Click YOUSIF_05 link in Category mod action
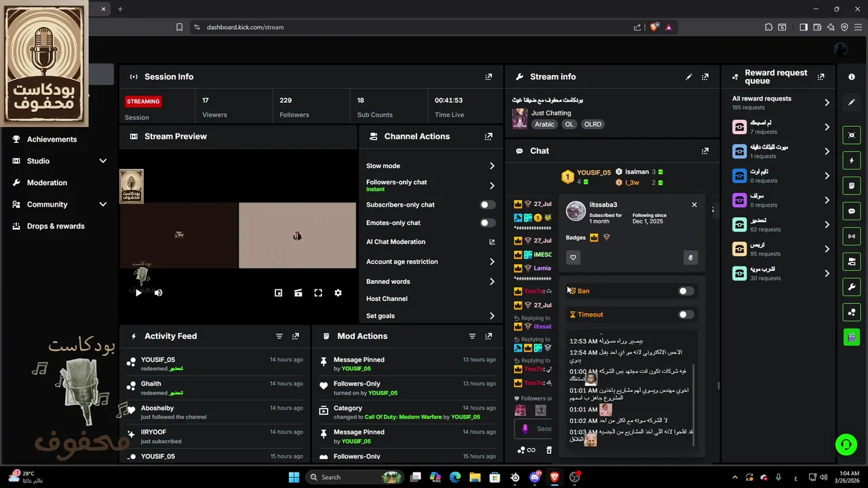The width and height of the screenshot is (868, 488). point(465,417)
